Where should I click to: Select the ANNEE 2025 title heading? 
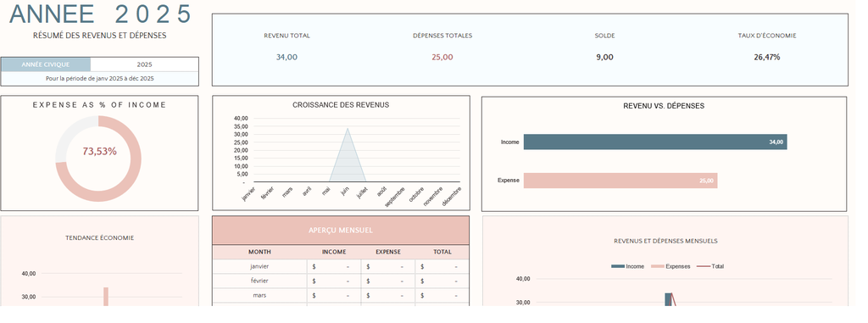(101, 14)
